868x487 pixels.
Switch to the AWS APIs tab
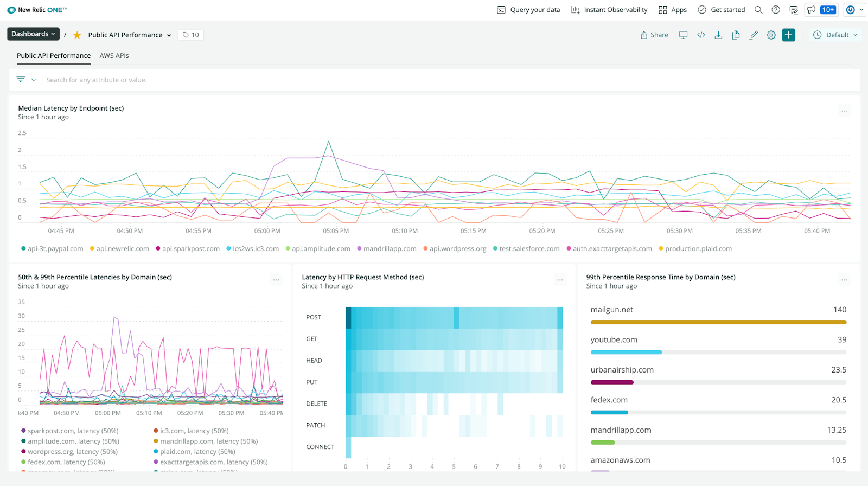point(114,56)
